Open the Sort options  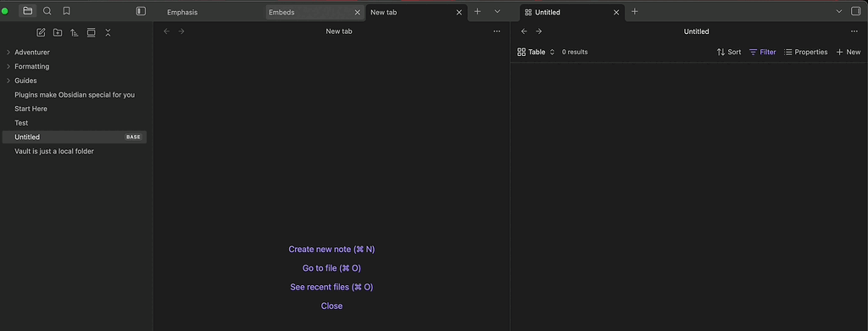[x=728, y=52]
